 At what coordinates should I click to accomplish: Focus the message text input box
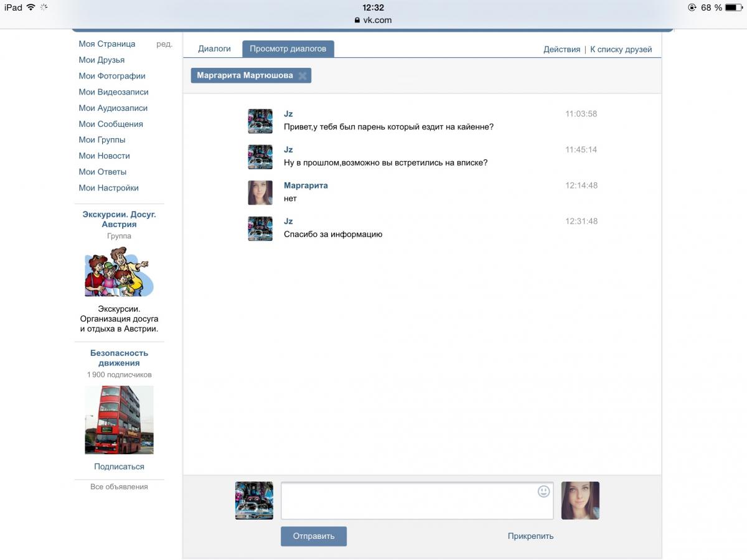coord(417,500)
